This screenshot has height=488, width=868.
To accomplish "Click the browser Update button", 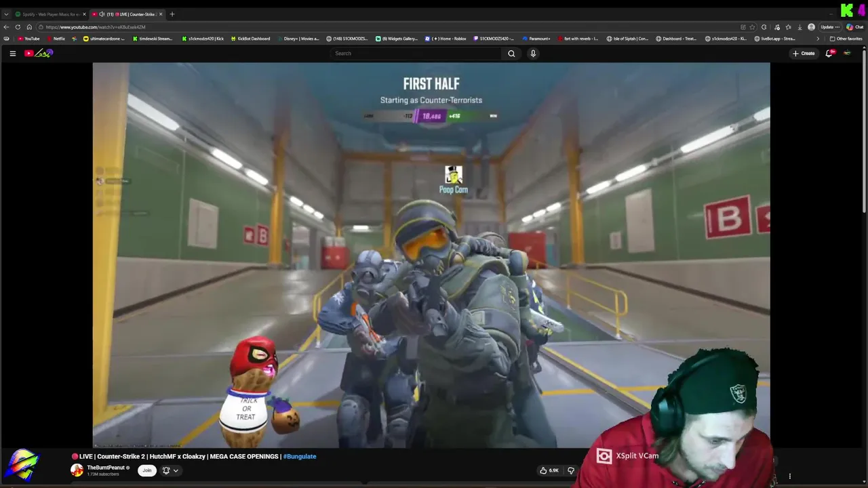I will (829, 27).
